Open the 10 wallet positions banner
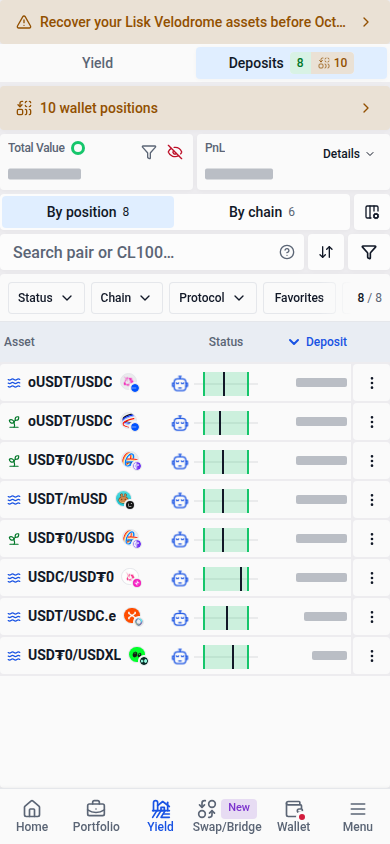Screen dimensions: 390x844 (195, 108)
